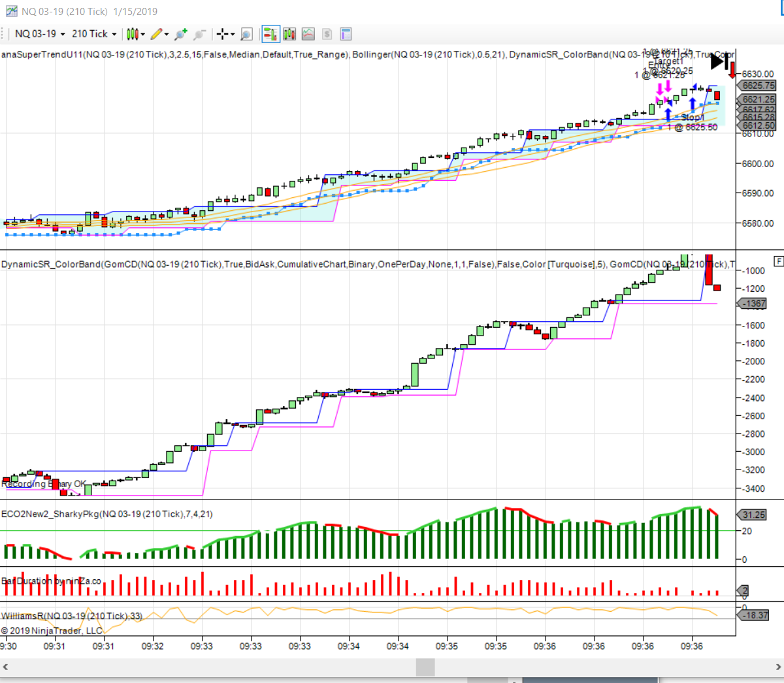Click the F button in GomCD panel
This screenshot has height=683, width=784.
click(778, 261)
